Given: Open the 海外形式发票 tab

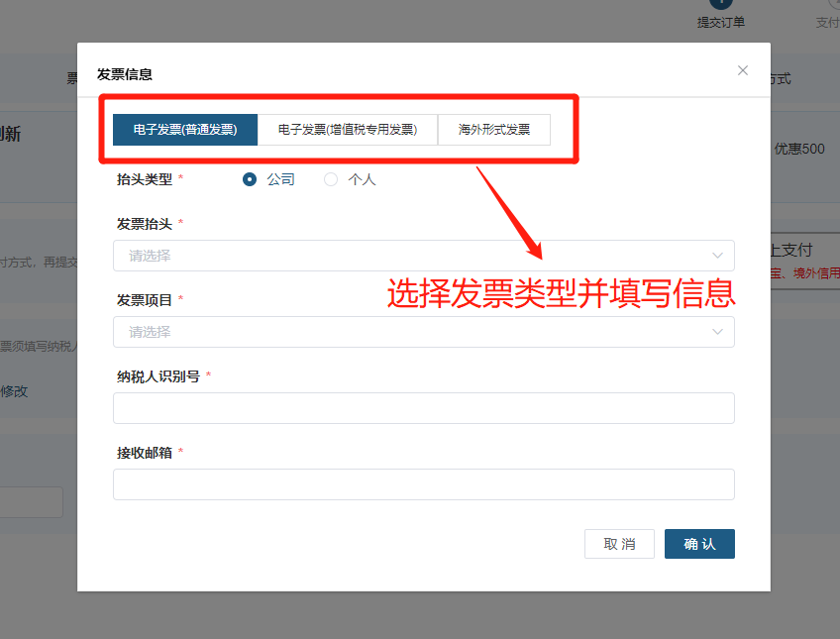Looking at the screenshot, I should coord(493,129).
